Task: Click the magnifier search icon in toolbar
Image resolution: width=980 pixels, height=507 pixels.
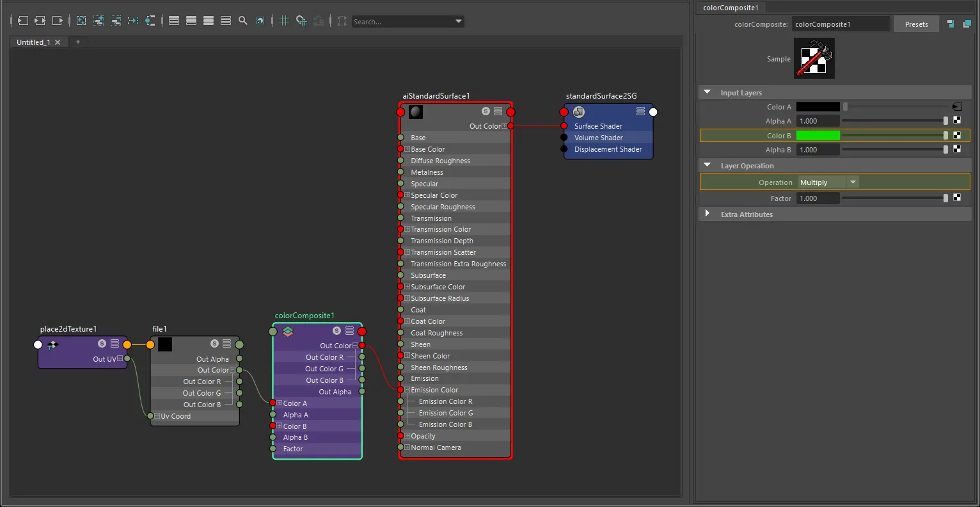Action: pyautogui.click(x=243, y=20)
